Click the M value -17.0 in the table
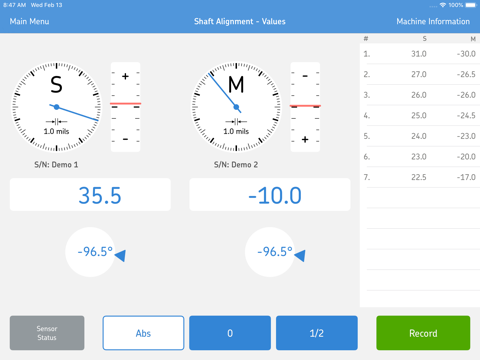This screenshot has width=480, height=360. pyautogui.click(x=466, y=177)
